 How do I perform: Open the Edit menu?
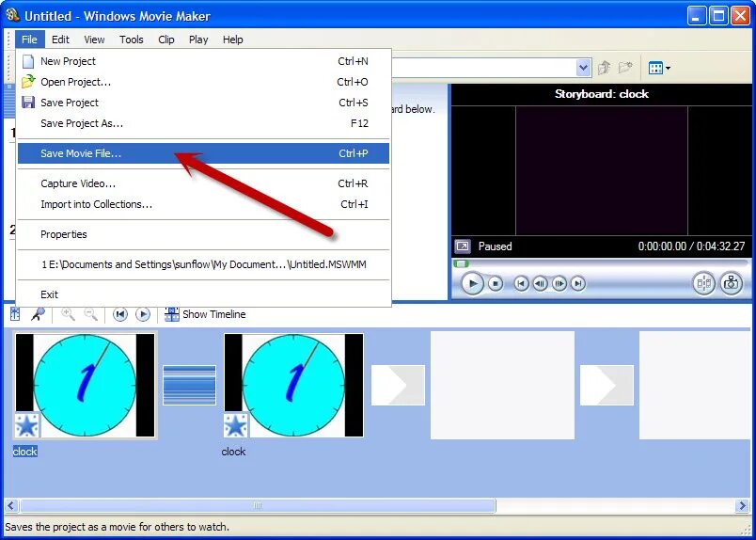(60, 40)
